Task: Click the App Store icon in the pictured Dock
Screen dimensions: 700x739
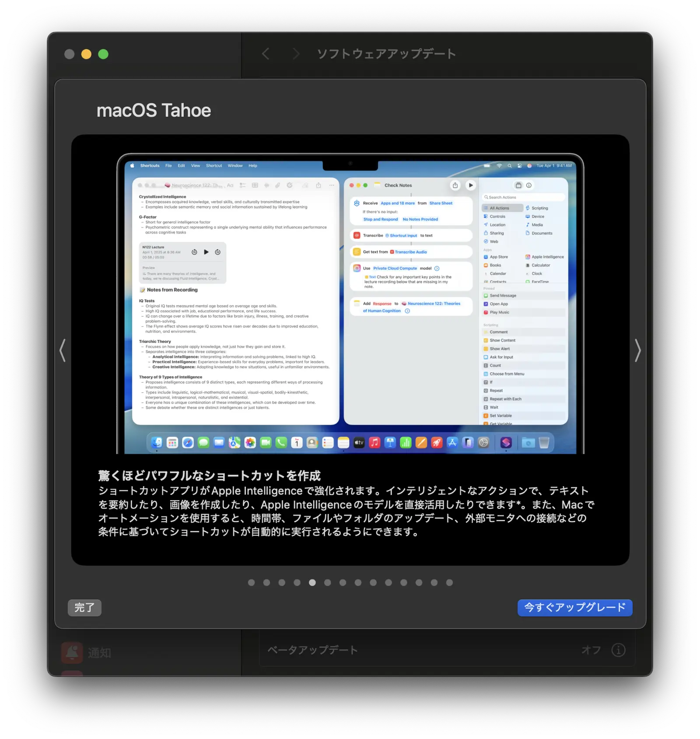Action: (x=452, y=443)
